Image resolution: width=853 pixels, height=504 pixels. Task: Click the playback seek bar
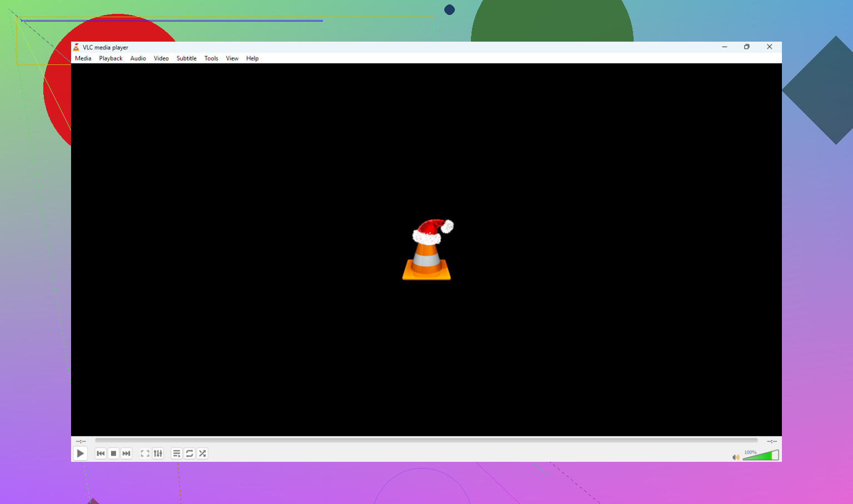coord(426,441)
